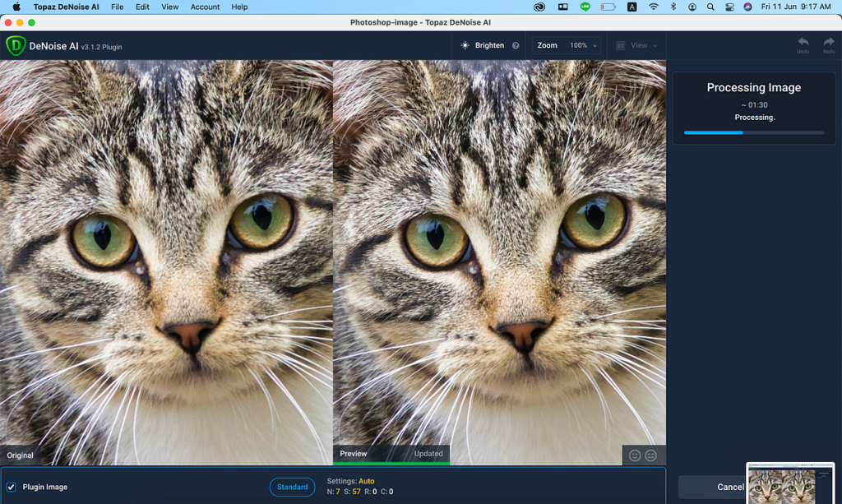Uncheck the Plugin Image checkbox
The height and width of the screenshot is (504, 842).
(x=12, y=487)
